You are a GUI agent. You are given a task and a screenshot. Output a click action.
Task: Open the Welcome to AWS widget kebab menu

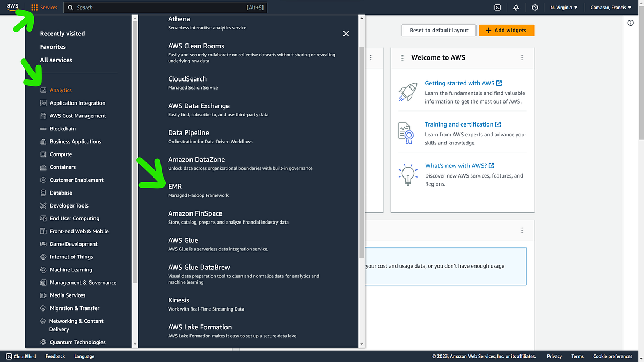pyautogui.click(x=522, y=57)
